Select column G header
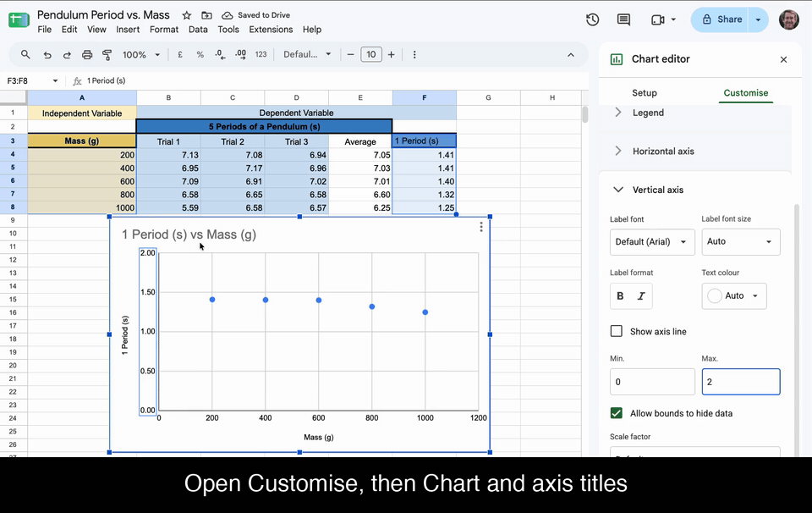 [488, 97]
